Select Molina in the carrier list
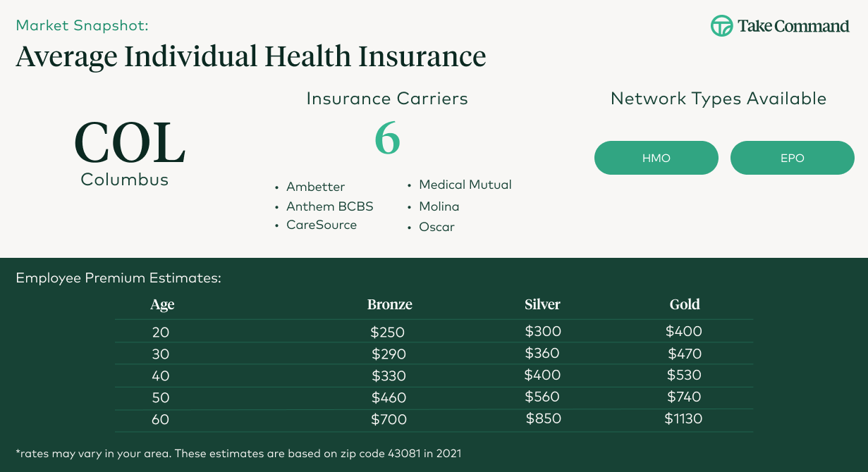The width and height of the screenshot is (868, 472). point(439,206)
